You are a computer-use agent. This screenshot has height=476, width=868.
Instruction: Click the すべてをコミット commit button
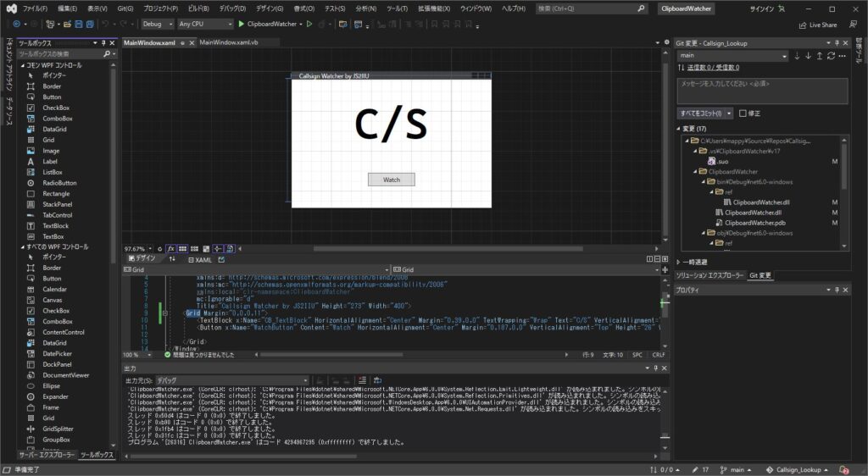[700, 113]
